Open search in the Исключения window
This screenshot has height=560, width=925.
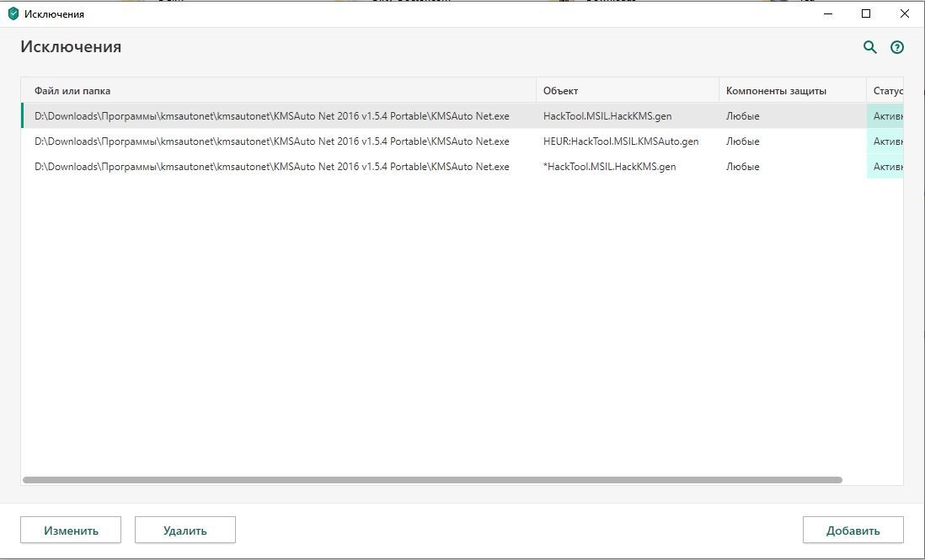tap(869, 47)
